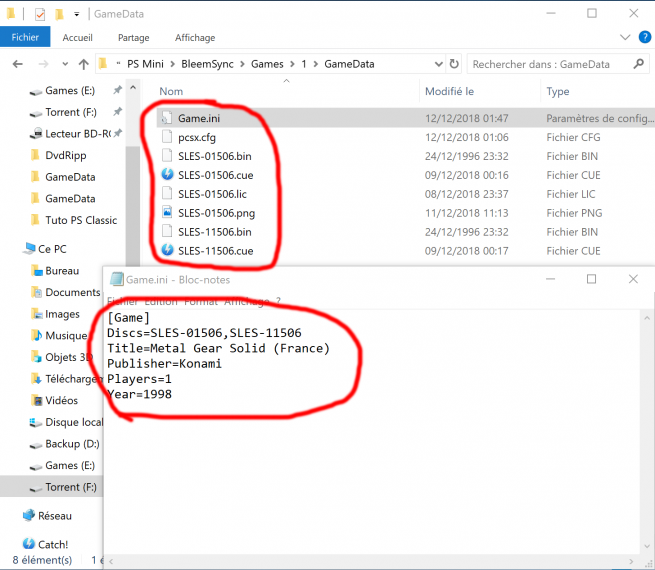Image resolution: width=655 pixels, height=570 pixels.
Task: Click the Notepad vertical scrollbar up arrow
Action: pyautogui.click(x=647, y=318)
